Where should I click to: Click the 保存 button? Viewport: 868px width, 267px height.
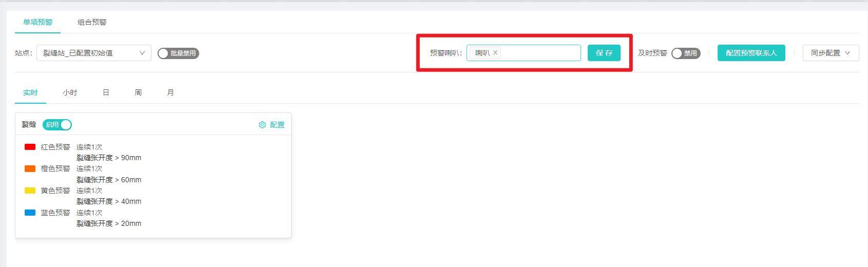(x=604, y=53)
